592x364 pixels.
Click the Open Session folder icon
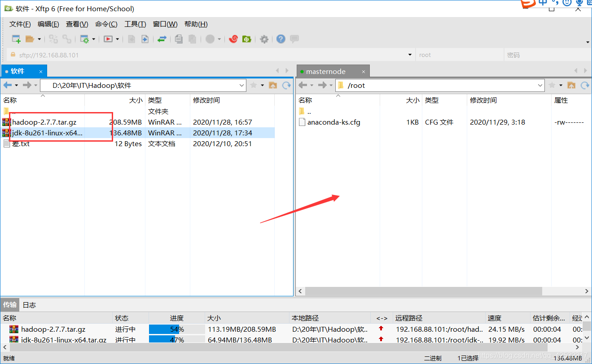[30, 39]
